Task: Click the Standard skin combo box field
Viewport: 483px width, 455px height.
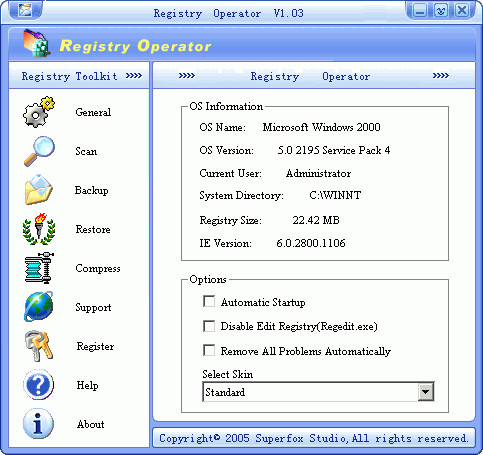Action: pyautogui.click(x=318, y=392)
